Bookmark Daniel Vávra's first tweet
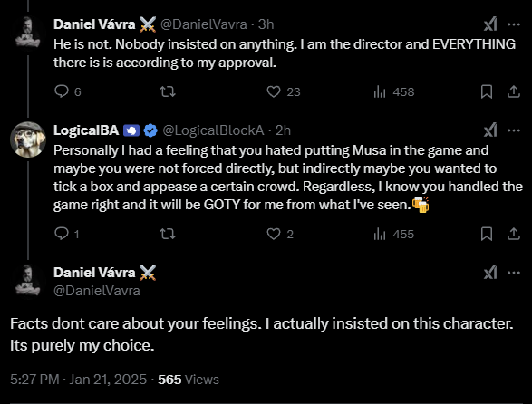 [x=487, y=91]
